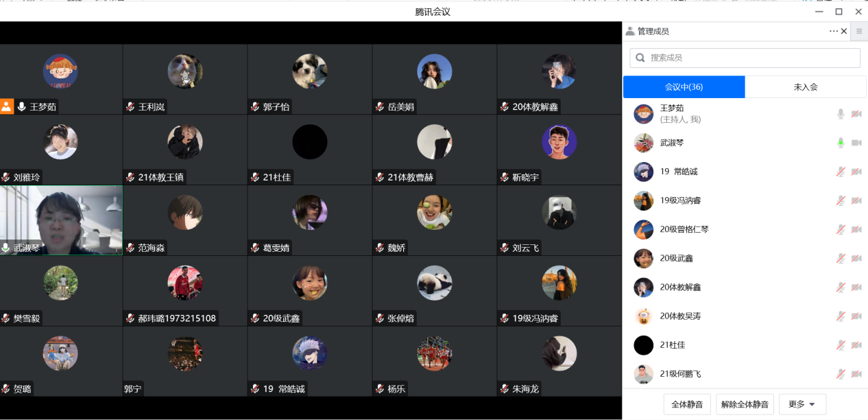Click 武淑琴's camera icon in member list
The image size is (868, 420).
[x=856, y=143]
